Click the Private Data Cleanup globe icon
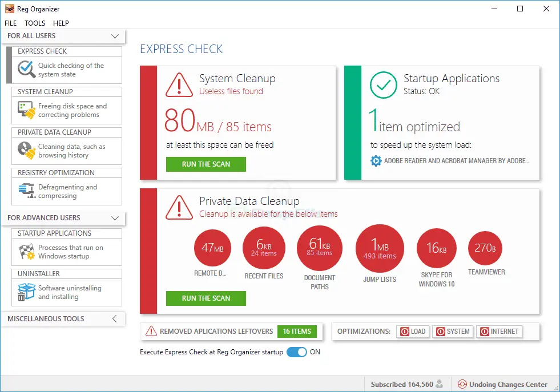The width and height of the screenshot is (560, 392). click(26, 150)
